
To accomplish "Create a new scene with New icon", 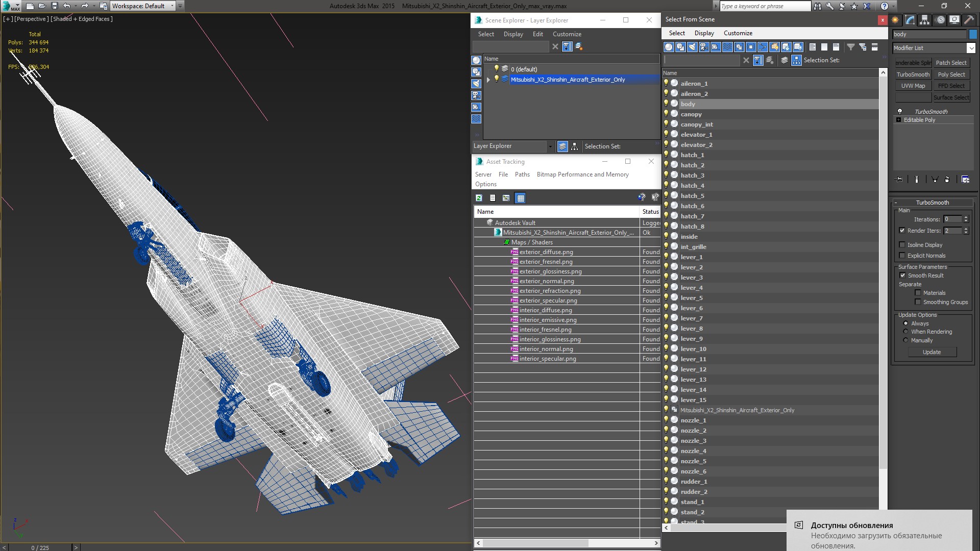I will pyautogui.click(x=30, y=6).
